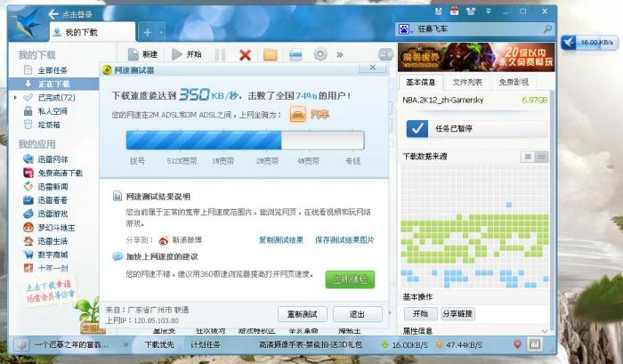The width and height of the screenshot is (623, 364).
Task: Click the World of Warcraft ad banner
Action: click(x=476, y=57)
